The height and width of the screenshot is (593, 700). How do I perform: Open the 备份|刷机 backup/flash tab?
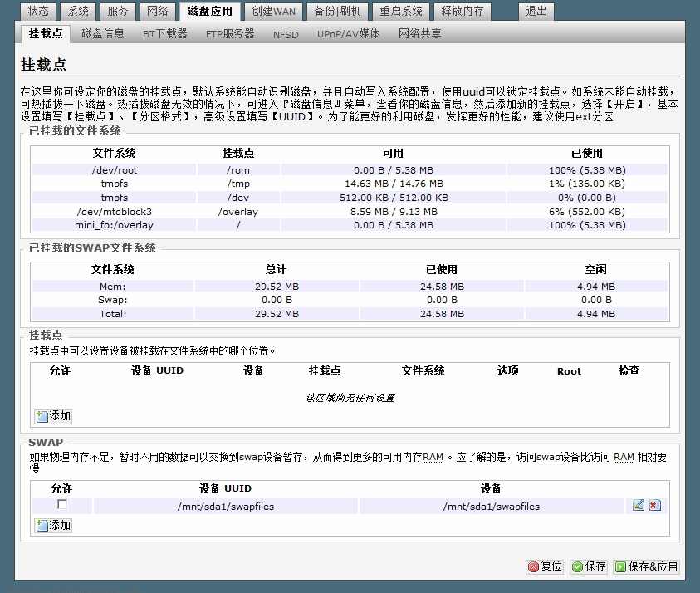click(x=337, y=11)
